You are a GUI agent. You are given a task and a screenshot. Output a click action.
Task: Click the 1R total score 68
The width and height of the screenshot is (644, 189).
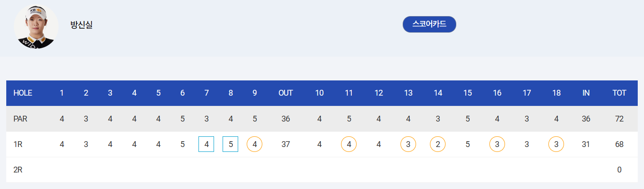(619, 144)
